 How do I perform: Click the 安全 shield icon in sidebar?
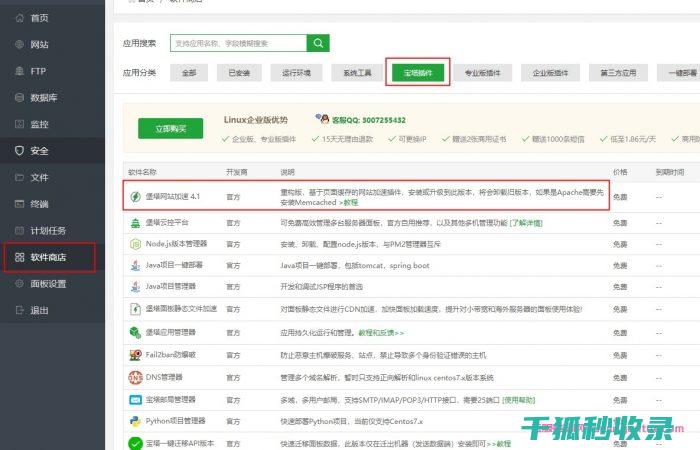tap(19, 150)
